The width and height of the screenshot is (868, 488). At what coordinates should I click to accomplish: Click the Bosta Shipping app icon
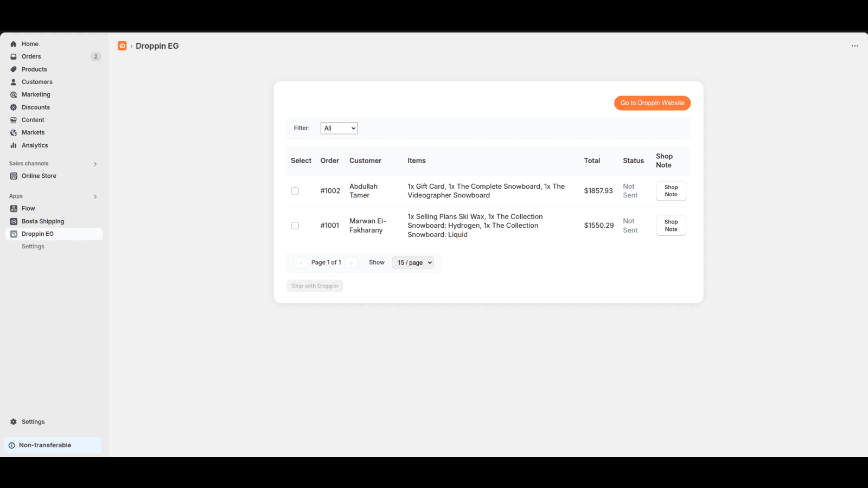tap(14, 221)
